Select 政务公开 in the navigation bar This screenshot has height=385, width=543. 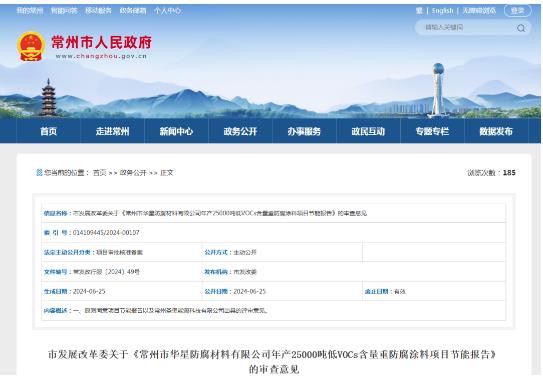tap(240, 131)
